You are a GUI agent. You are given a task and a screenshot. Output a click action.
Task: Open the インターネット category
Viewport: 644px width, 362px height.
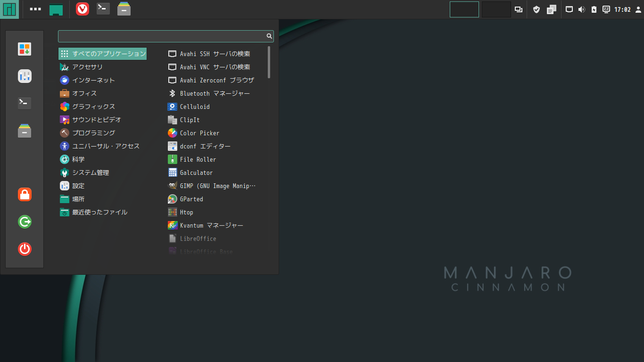(102, 80)
